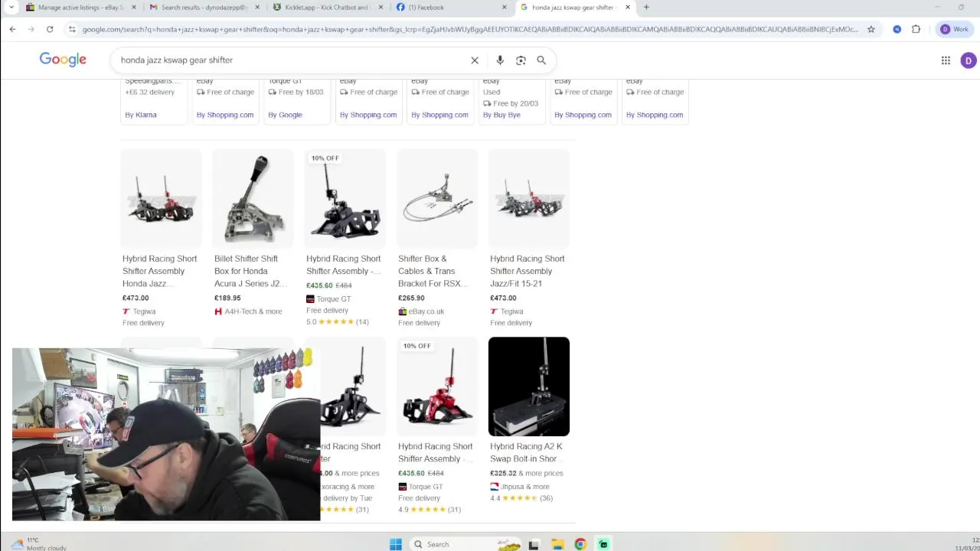Open Hybrid Racing A2 K Swap image

[529, 386]
